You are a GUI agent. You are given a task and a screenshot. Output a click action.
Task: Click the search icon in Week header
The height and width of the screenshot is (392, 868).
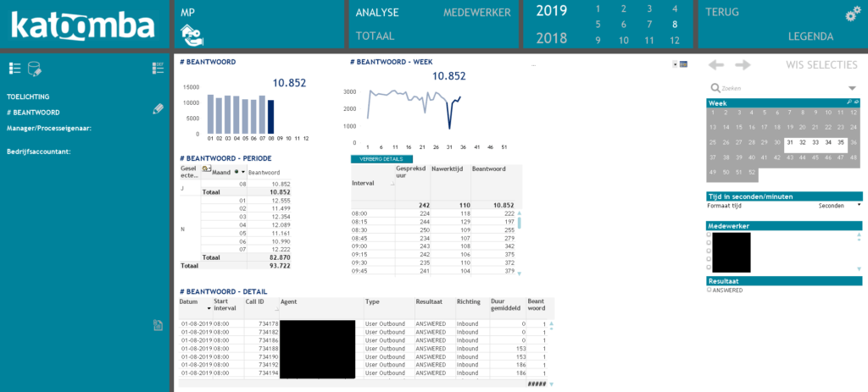[x=849, y=102]
